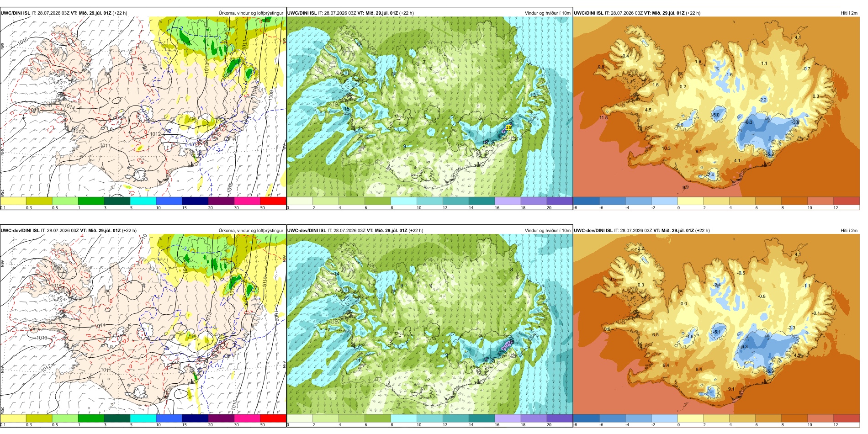
Task: Click the 15 wind speed label on UWC wind map
Action: tap(347, 109)
